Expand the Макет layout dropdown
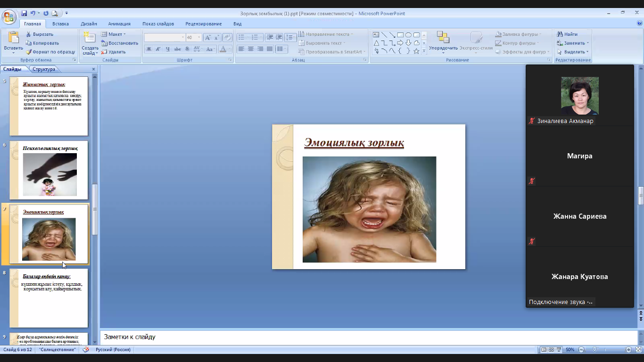The height and width of the screenshot is (362, 644). tap(124, 34)
